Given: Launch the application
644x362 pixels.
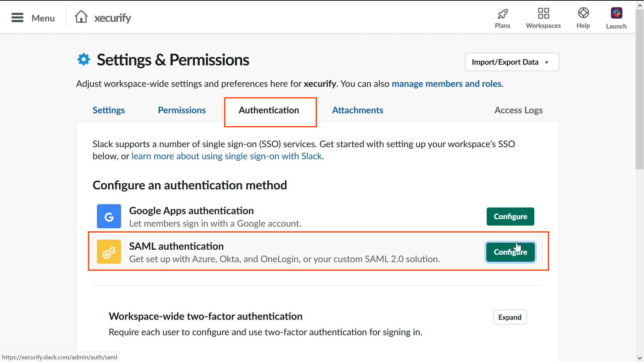Looking at the screenshot, I should (616, 18).
